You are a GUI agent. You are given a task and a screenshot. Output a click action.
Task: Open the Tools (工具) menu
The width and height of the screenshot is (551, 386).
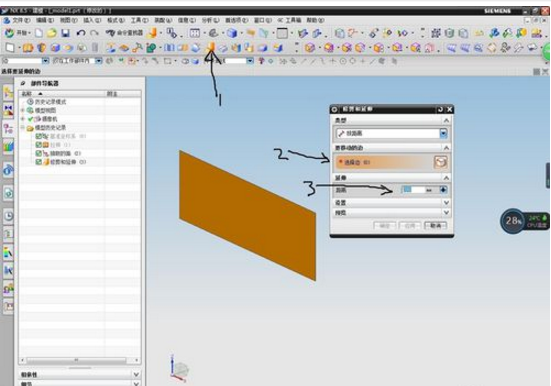(x=140, y=20)
